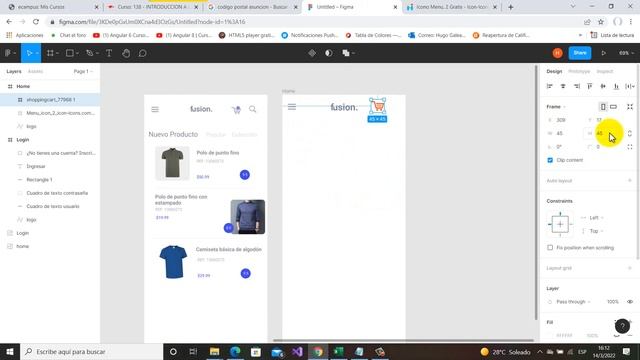Open a new browser tab
Image resolution: width=640 pixels, height=360 pixels.
click(511, 7)
